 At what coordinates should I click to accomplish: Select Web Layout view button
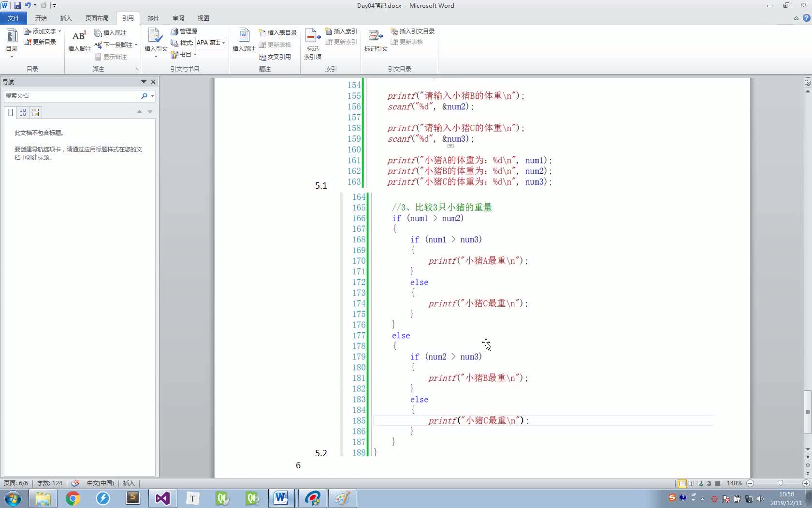click(x=700, y=483)
